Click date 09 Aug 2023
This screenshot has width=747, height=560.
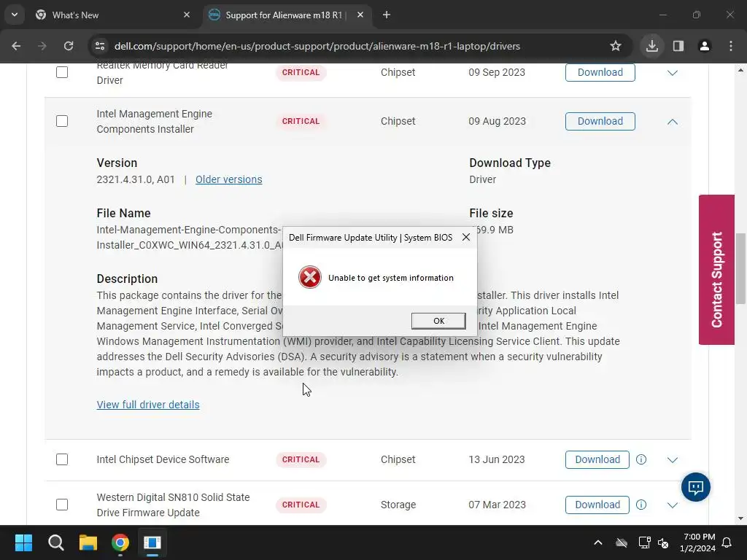tap(497, 121)
